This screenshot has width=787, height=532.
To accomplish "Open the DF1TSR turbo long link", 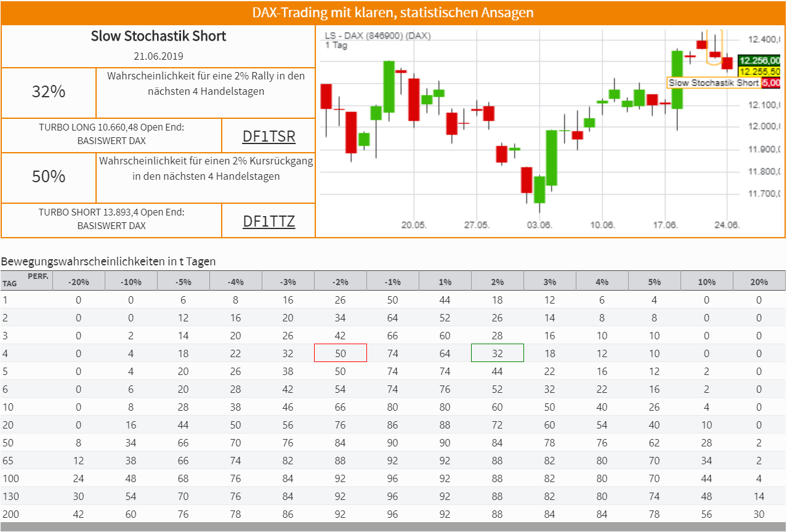I will (x=269, y=136).
